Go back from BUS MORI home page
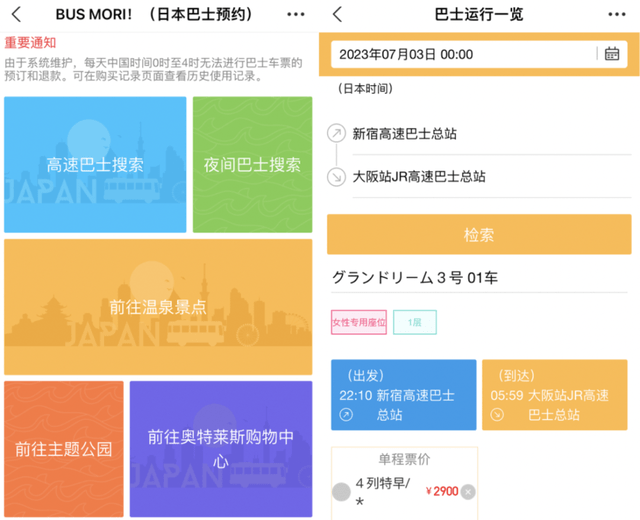This screenshot has height=520, width=640. tap(16, 14)
